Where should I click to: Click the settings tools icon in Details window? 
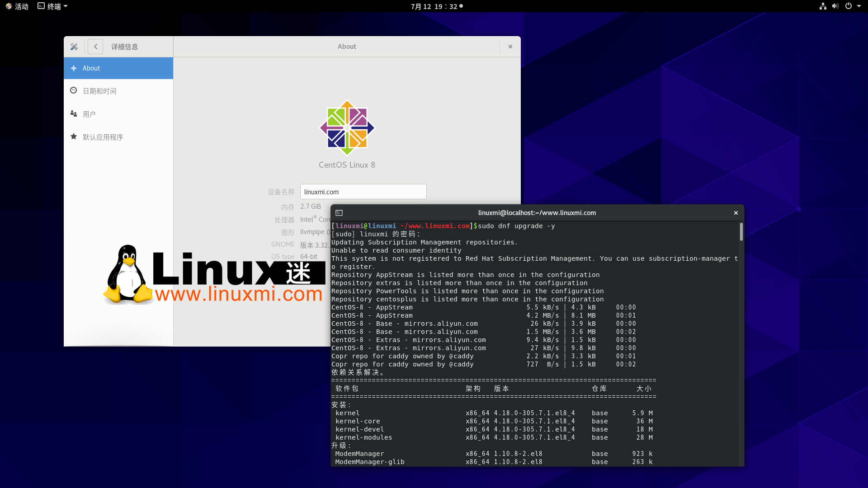pyautogui.click(x=74, y=47)
